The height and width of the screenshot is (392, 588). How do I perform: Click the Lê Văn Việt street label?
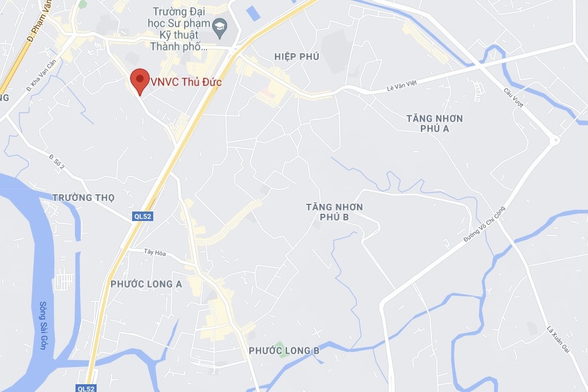point(402,86)
